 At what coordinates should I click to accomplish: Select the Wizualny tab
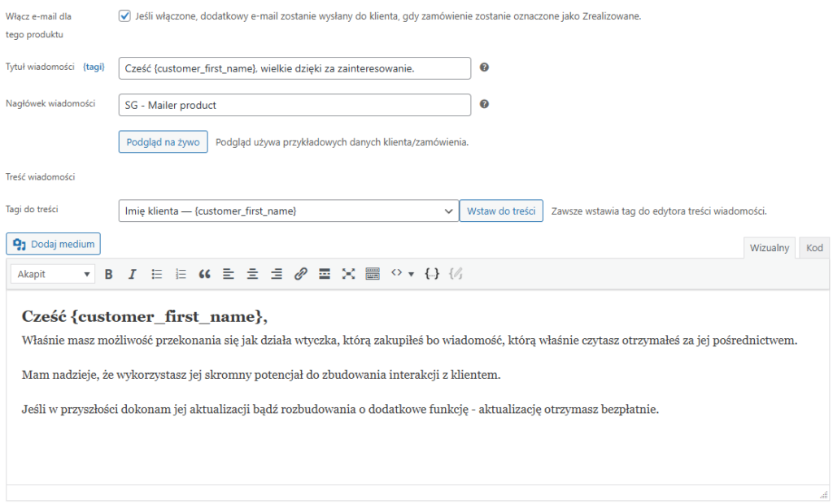[769, 248]
